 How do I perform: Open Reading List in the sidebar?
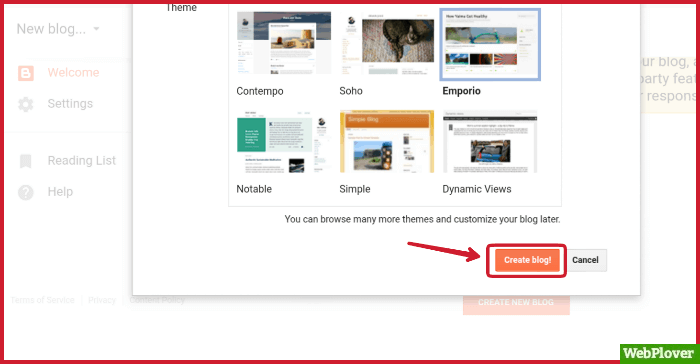(x=82, y=161)
